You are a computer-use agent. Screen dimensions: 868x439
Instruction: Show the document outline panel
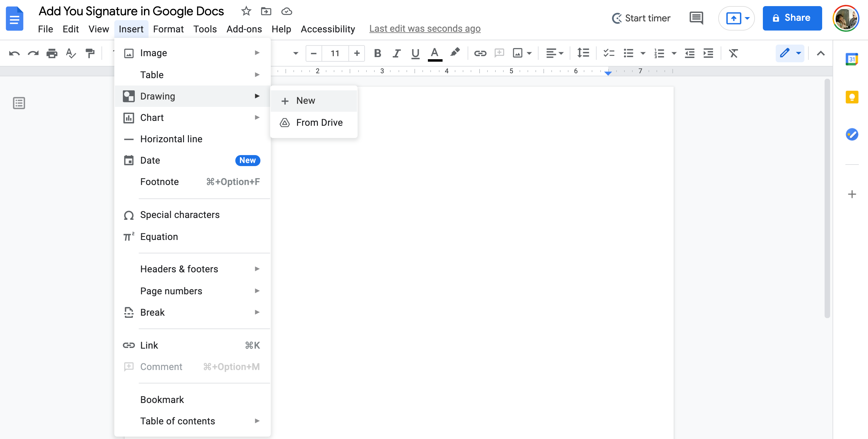tap(19, 103)
